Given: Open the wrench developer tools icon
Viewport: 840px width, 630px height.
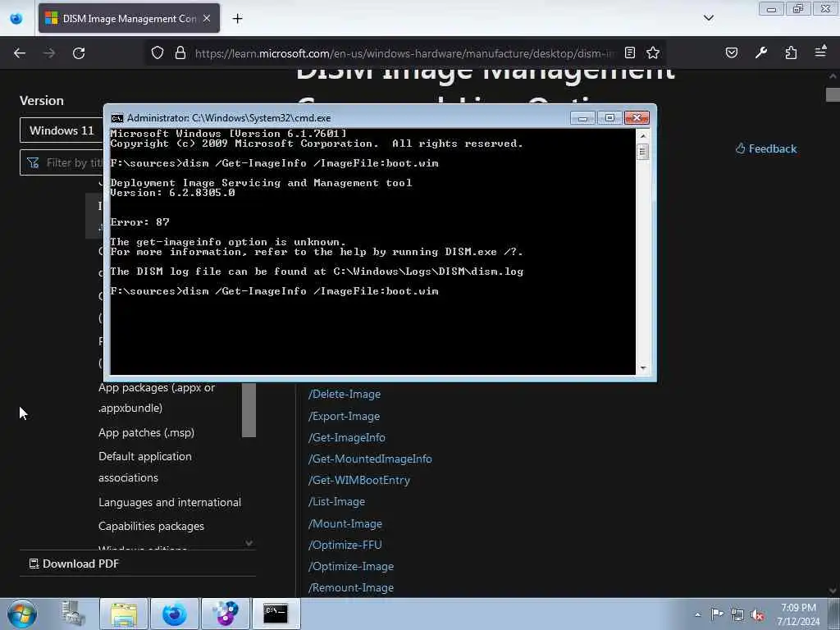Looking at the screenshot, I should coord(761,52).
